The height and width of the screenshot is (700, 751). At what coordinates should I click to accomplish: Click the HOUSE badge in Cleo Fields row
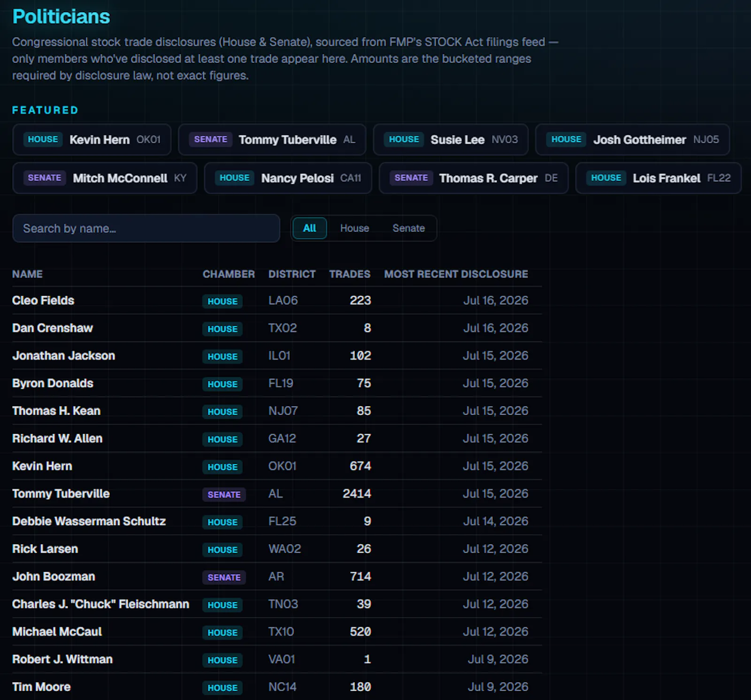pos(222,301)
